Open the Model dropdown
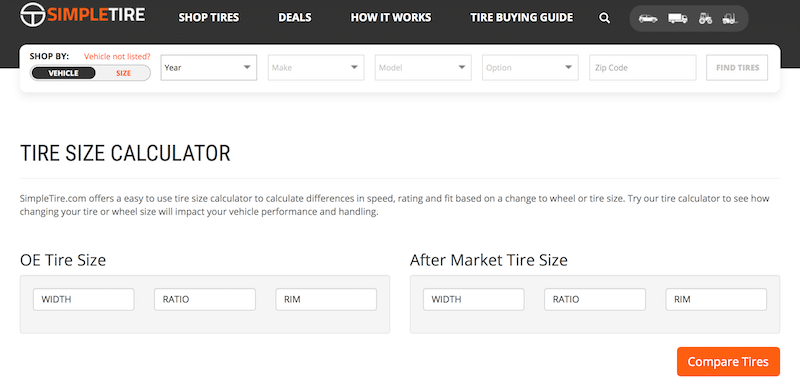Viewport: 800px width, 389px height. [423, 67]
